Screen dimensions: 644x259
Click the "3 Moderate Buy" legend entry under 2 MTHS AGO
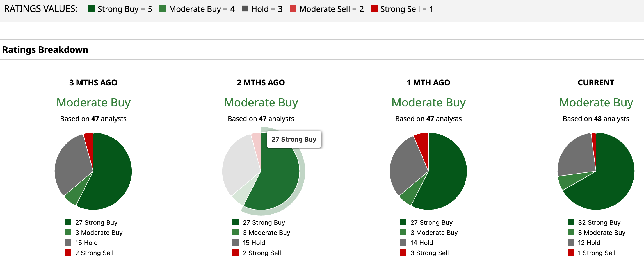[266, 233]
